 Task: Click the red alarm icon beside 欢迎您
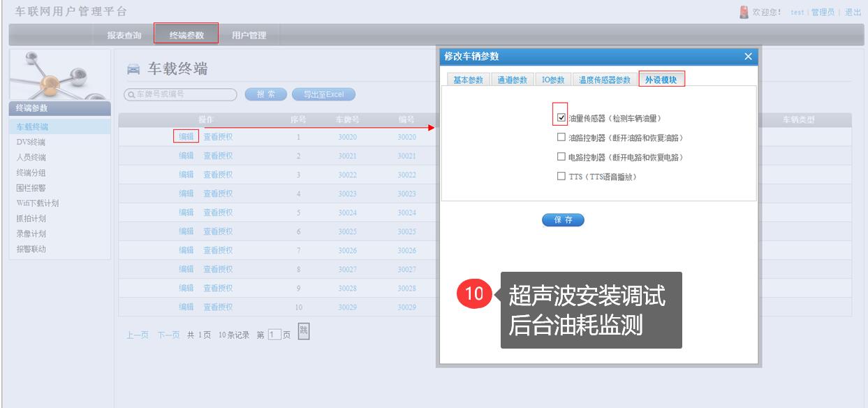[x=744, y=13]
